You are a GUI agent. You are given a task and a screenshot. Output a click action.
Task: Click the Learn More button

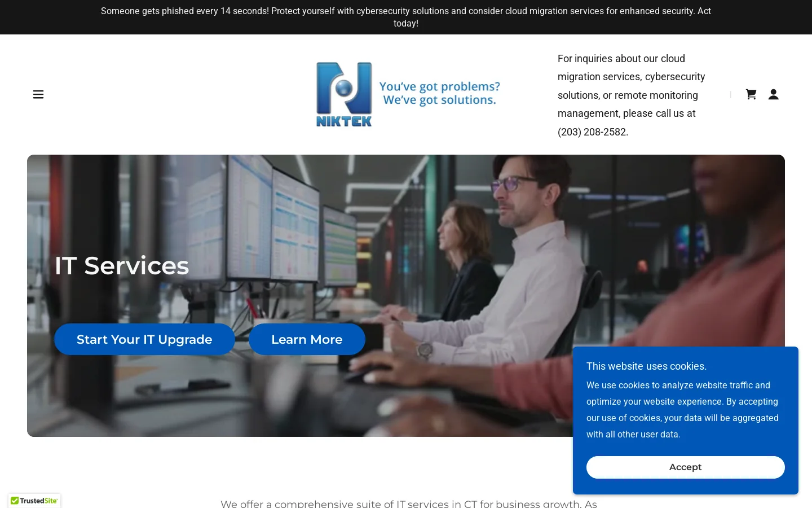point(307,339)
